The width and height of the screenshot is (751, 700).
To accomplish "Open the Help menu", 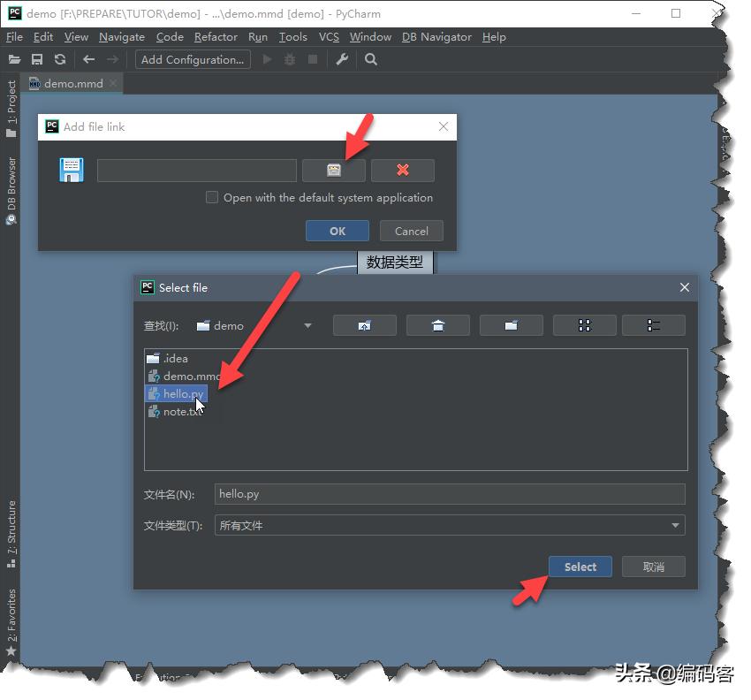I will coord(494,37).
